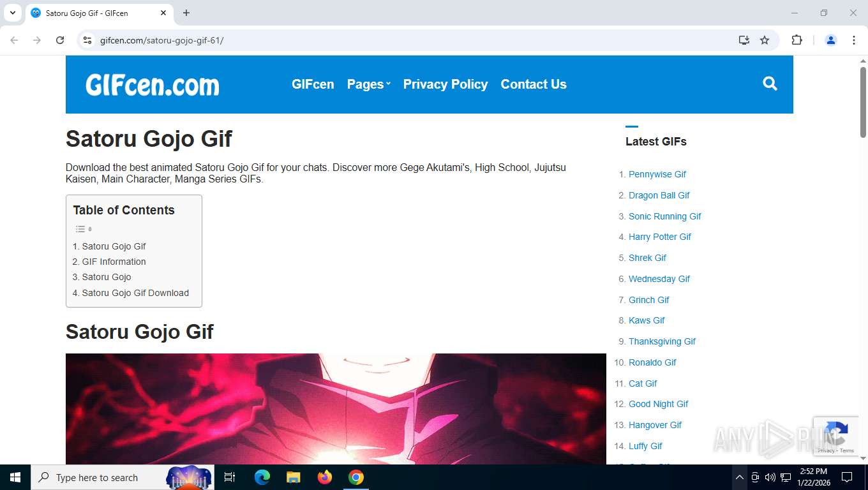
Task: Open Chrome three-dot menu
Action: [854, 40]
